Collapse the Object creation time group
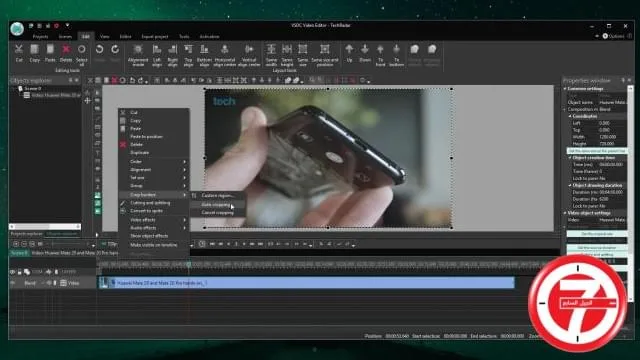The height and width of the screenshot is (360, 640). (570, 158)
